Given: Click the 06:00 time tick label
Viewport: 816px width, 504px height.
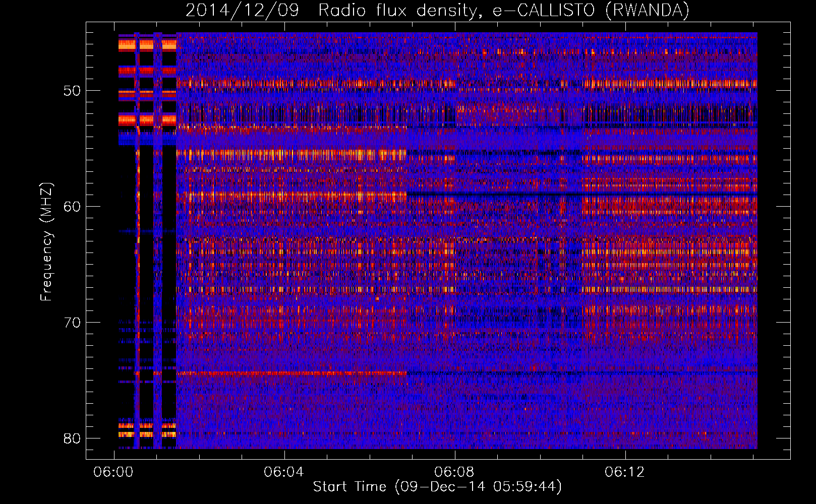Looking at the screenshot, I should tap(113, 472).
